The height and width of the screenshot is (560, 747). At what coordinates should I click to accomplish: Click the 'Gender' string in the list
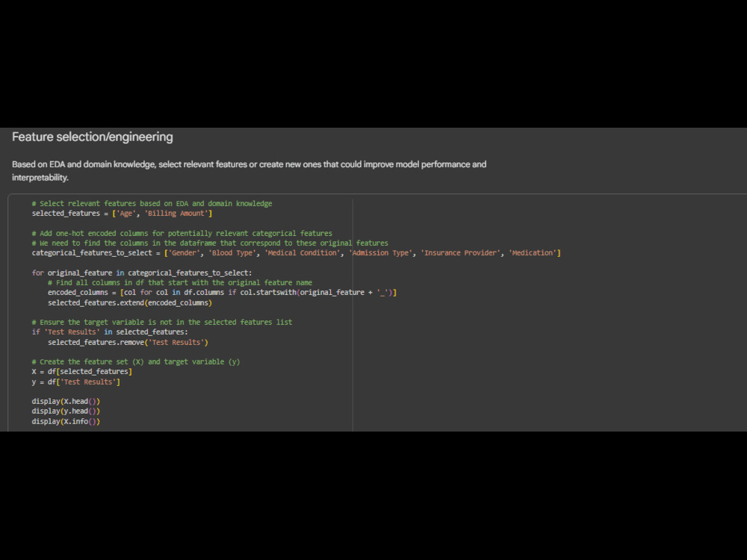184,253
